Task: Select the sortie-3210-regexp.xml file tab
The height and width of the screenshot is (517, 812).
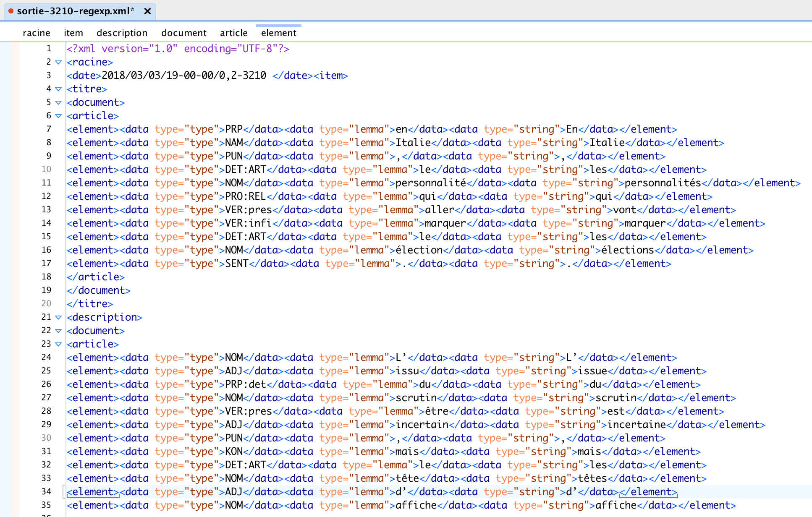Action: point(80,11)
